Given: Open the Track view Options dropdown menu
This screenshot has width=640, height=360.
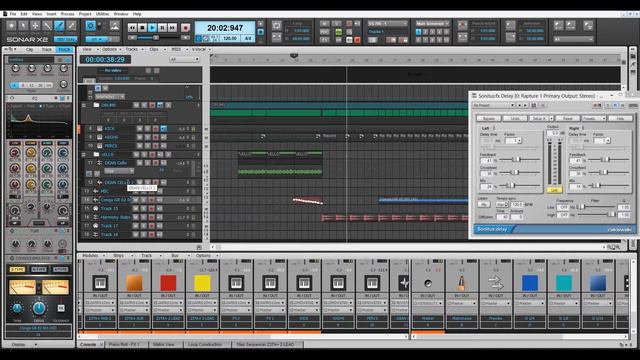Looking at the screenshot, I should click(111, 49).
